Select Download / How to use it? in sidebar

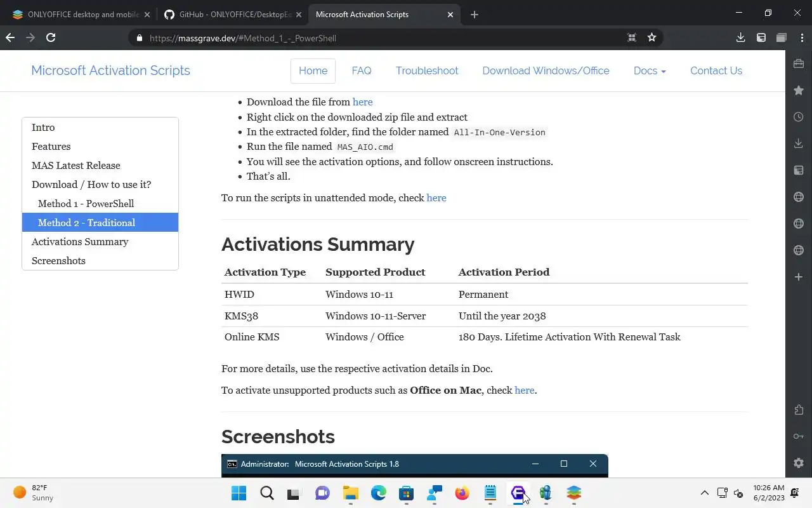pyautogui.click(x=100, y=184)
